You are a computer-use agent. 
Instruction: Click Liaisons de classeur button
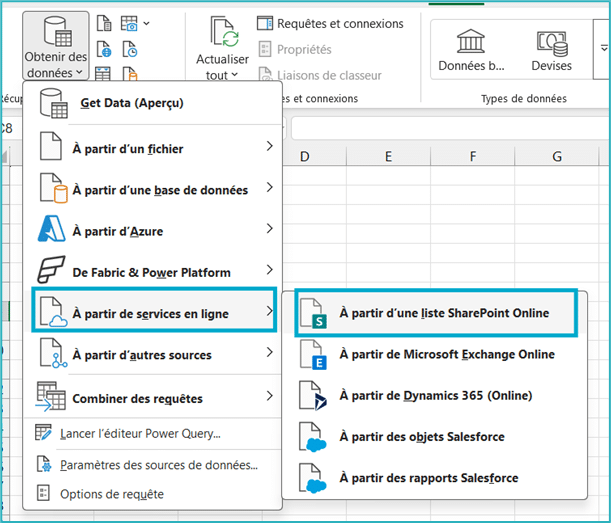pos(320,75)
